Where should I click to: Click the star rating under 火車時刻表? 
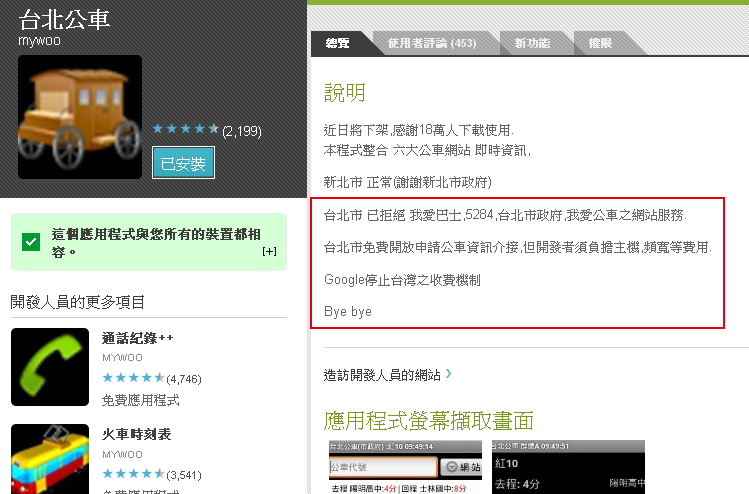(x=133, y=474)
